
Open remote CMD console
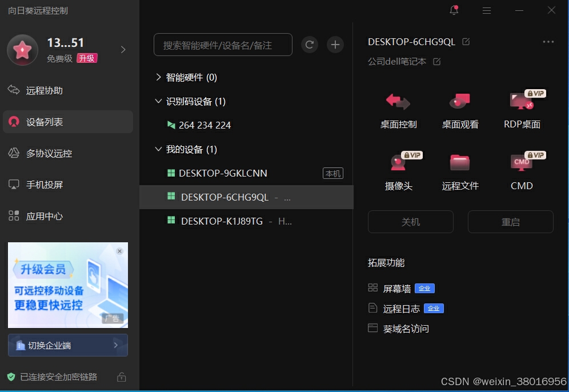click(x=522, y=172)
